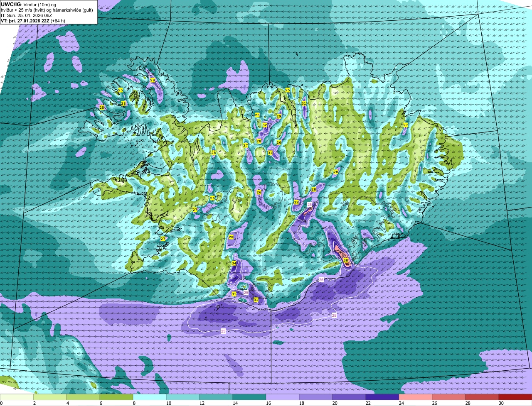Click the '28' legend scale value
This screenshot has width=532, height=406.
point(468,403)
